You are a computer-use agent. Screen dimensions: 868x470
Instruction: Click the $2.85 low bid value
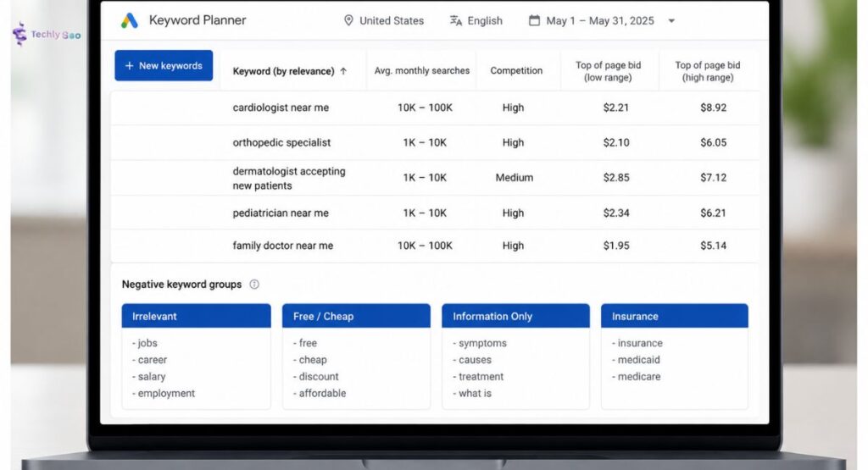pyautogui.click(x=616, y=178)
